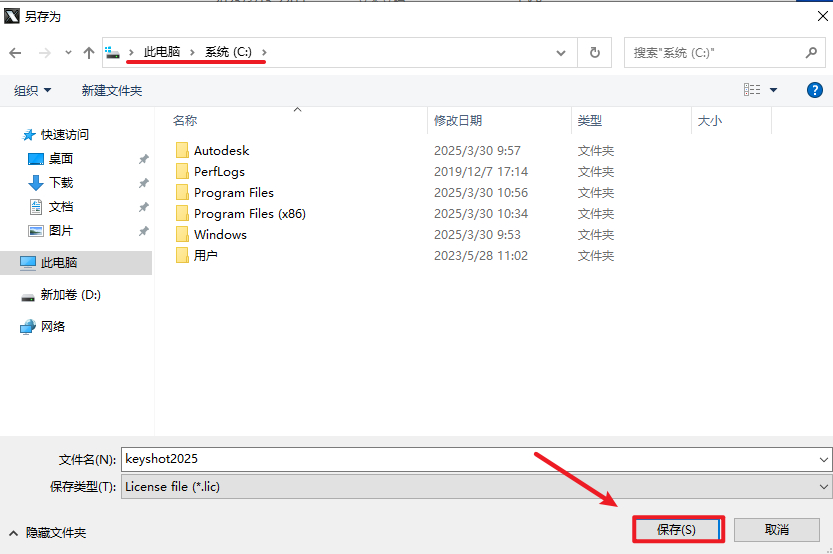Create a folder with 新建文件夹
Screen dimensions: 833x554
click(112, 90)
